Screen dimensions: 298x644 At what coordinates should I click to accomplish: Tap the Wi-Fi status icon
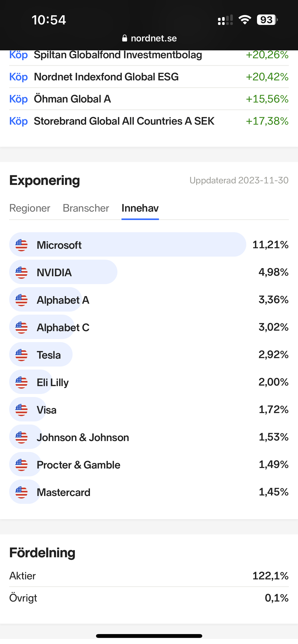[x=245, y=20]
